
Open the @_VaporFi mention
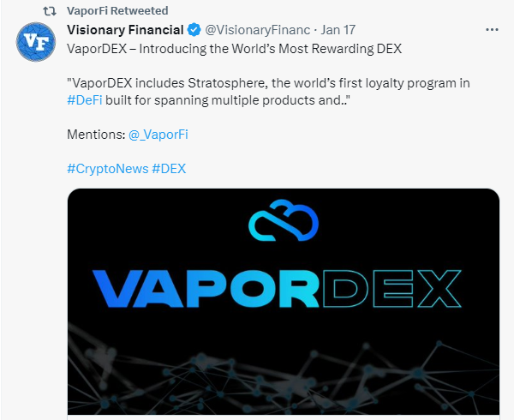[x=158, y=135]
